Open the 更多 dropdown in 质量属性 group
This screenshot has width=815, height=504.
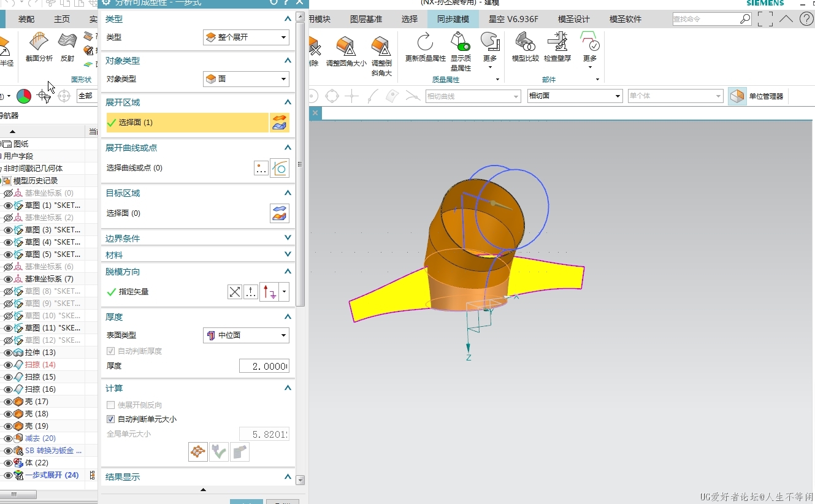point(490,52)
